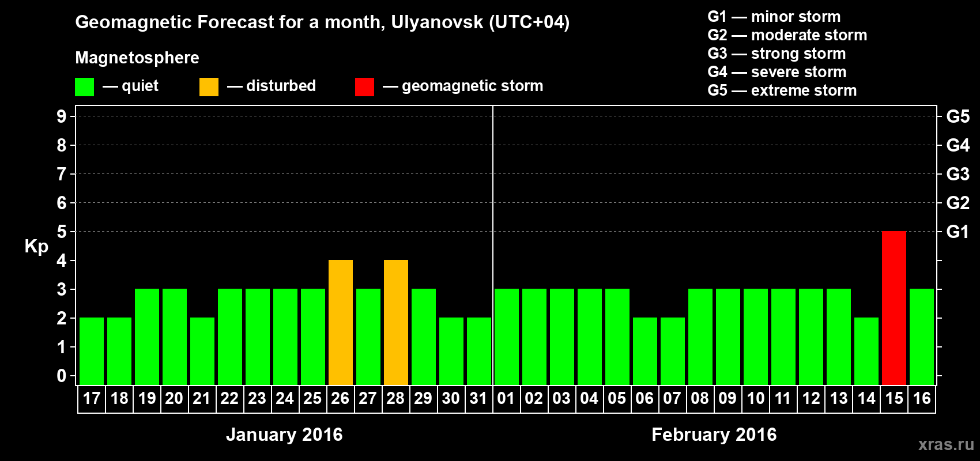This screenshot has width=980, height=461.
Task: Click the G1 label on right axis
Action: tap(958, 232)
